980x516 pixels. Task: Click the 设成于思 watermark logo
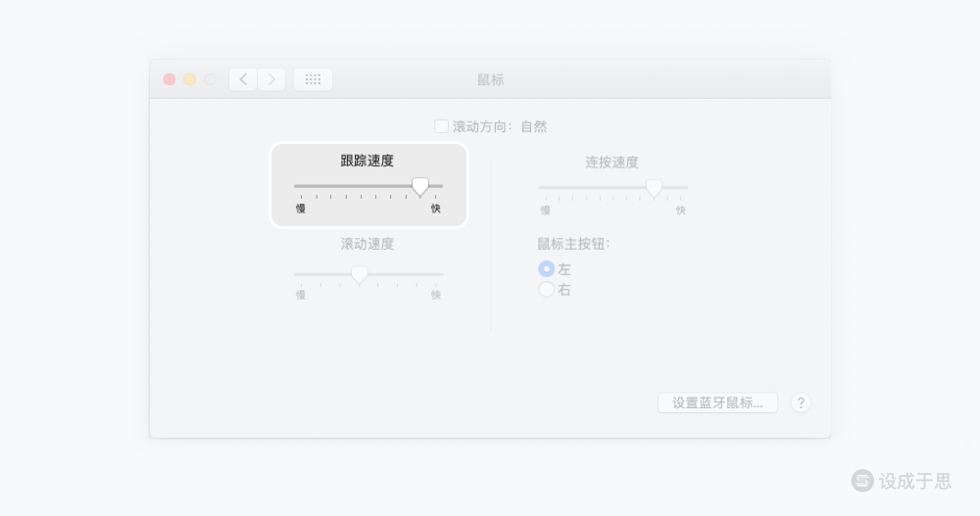[901, 481]
